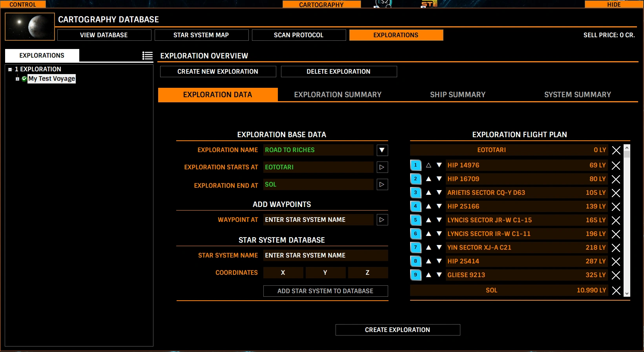Screen dimensions: 644x352
Task: Collapse the 1 Exploration tree node
Action: tap(10, 69)
